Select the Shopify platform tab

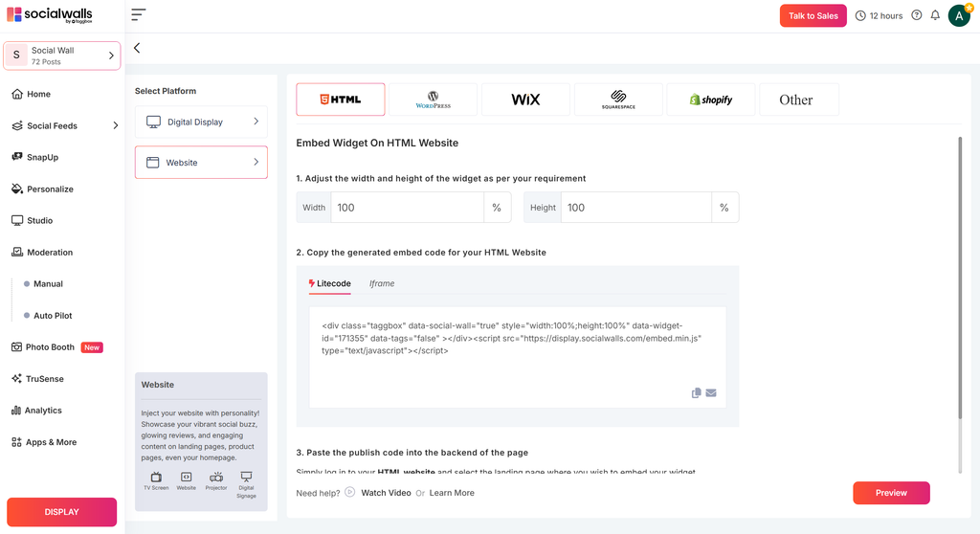click(711, 100)
